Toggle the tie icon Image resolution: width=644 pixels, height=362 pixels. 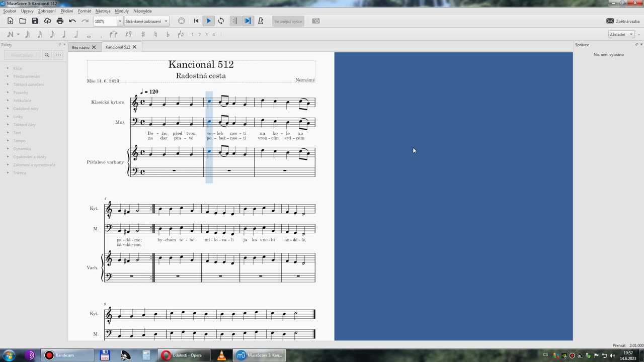point(114,35)
